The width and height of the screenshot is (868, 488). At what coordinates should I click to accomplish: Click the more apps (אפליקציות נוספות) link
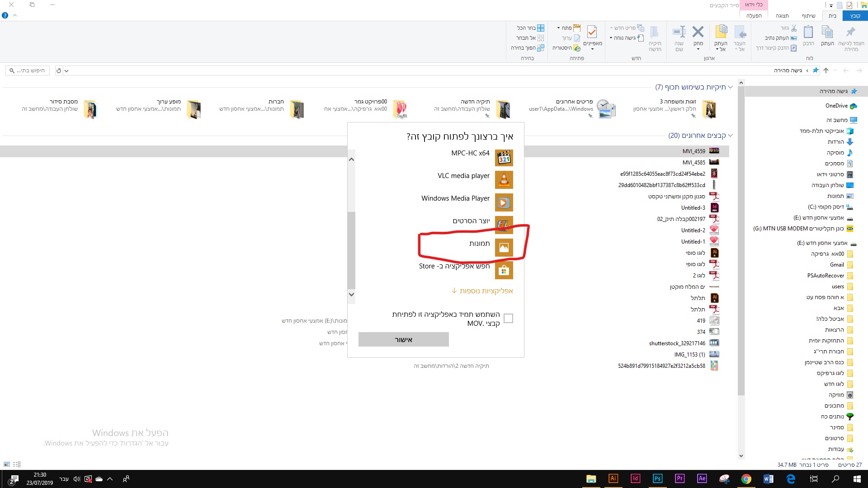coord(482,291)
